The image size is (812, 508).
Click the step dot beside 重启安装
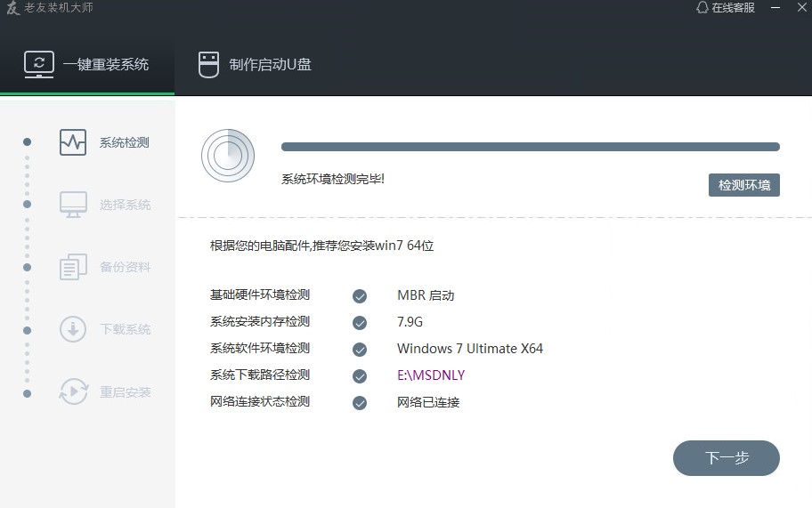[x=27, y=393]
